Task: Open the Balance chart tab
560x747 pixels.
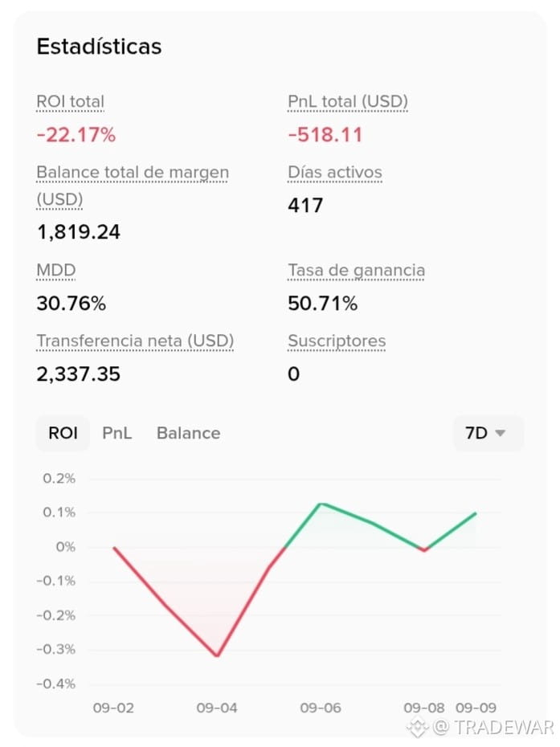Action: coord(188,433)
